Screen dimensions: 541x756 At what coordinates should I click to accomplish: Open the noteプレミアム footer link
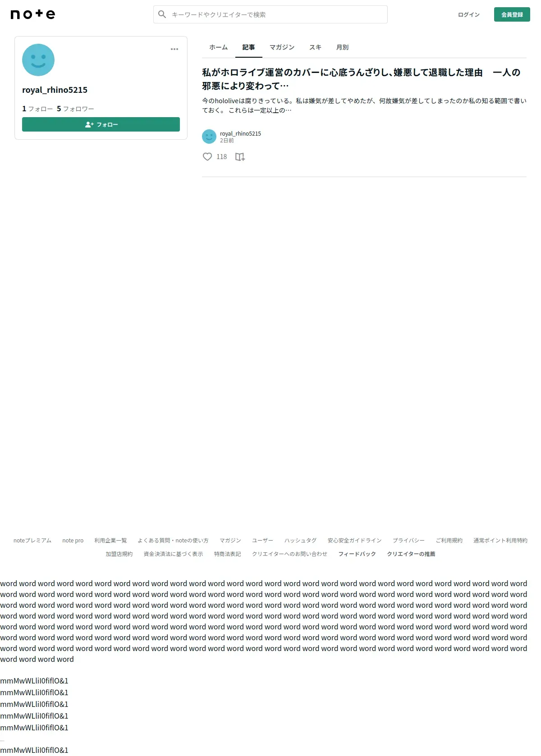coord(32,541)
